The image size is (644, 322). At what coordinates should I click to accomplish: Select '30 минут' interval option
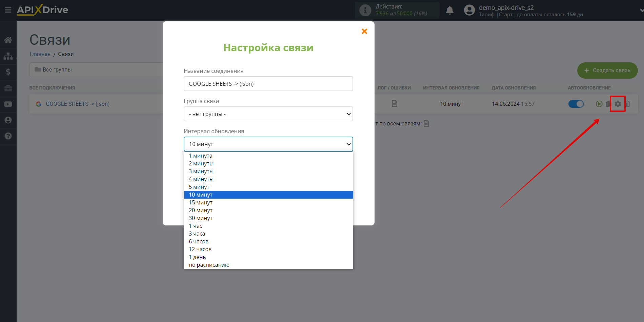268,218
